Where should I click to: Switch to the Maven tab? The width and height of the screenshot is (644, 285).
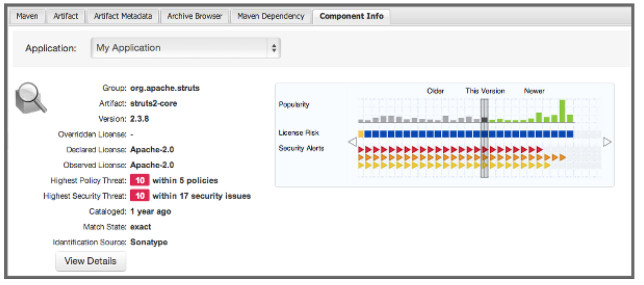tap(27, 16)
